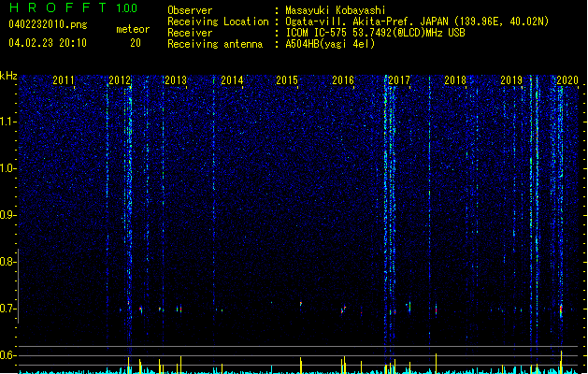Select the meteor count value 20
This screenshot has width=588, height=374.
[x=136, y=43]
